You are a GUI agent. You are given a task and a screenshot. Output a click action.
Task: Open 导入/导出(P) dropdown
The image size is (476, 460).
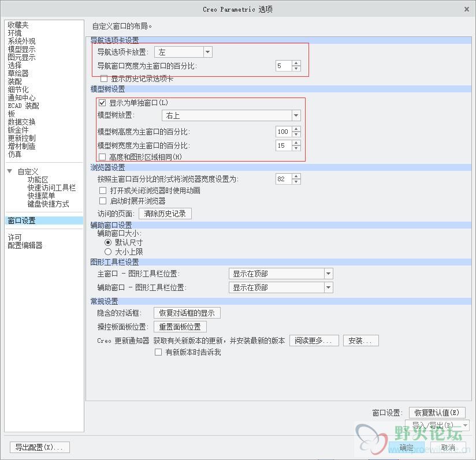pyautogui.click(x=437, y=425)
